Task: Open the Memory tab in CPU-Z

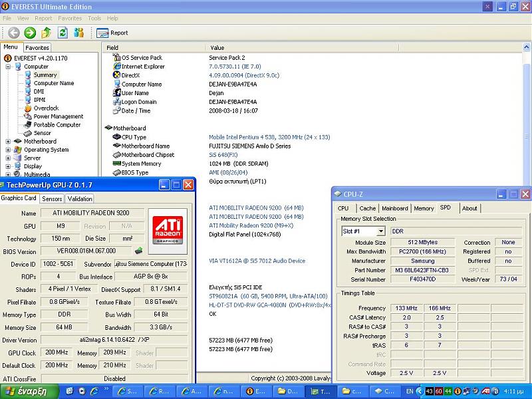Action: [x=424, y=208]
